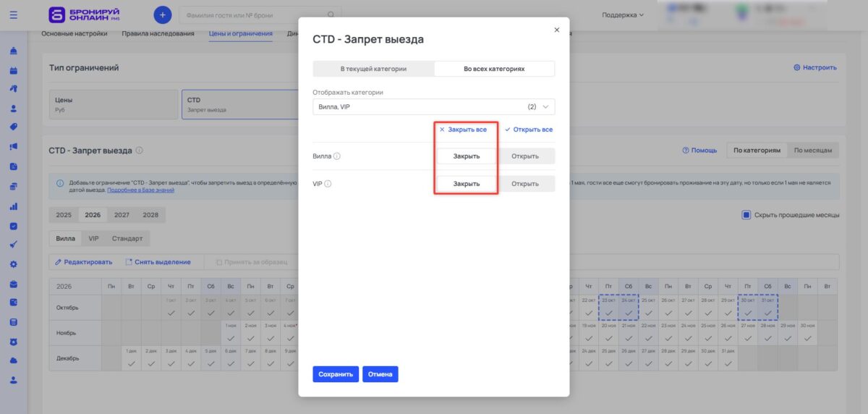Select the Во всех категориях option
This screenshot has width=868, height=414.
coord(494,69)
